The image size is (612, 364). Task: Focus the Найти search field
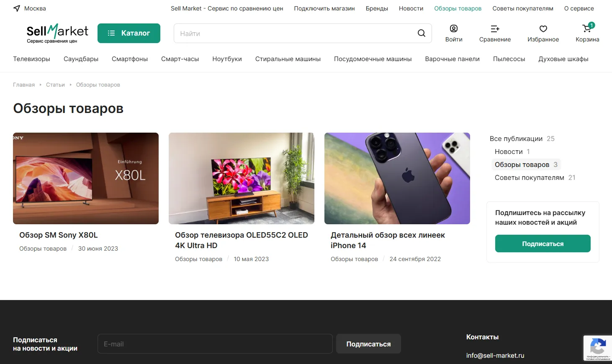(293, 33)
